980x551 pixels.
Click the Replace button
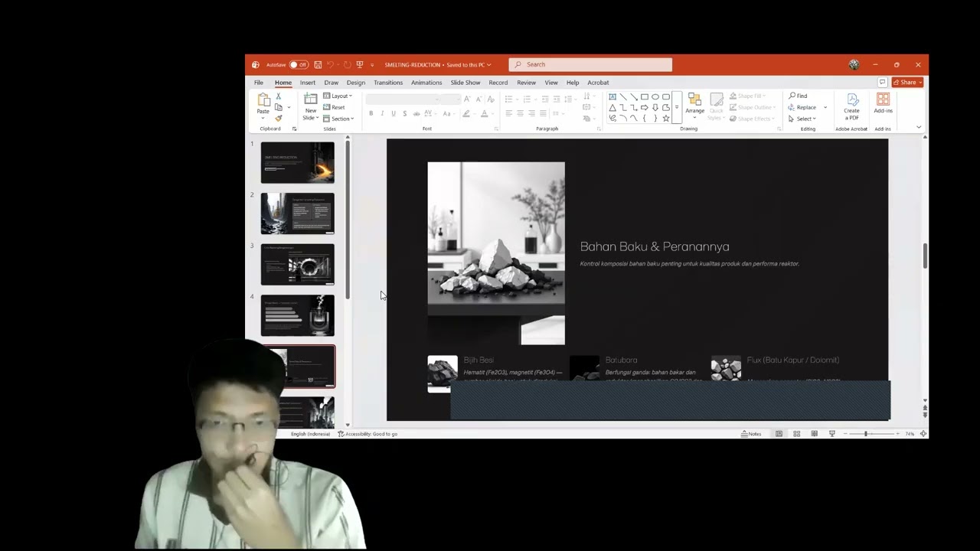803,107
